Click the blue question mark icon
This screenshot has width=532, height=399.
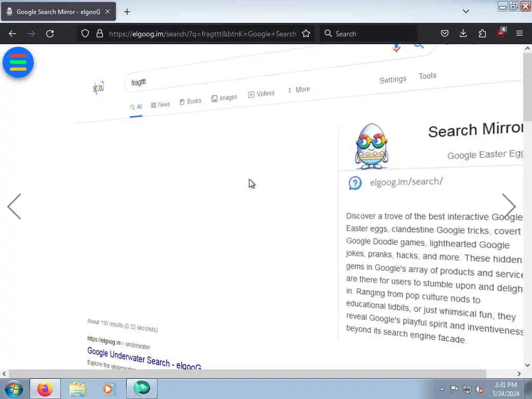coord(355,183)
